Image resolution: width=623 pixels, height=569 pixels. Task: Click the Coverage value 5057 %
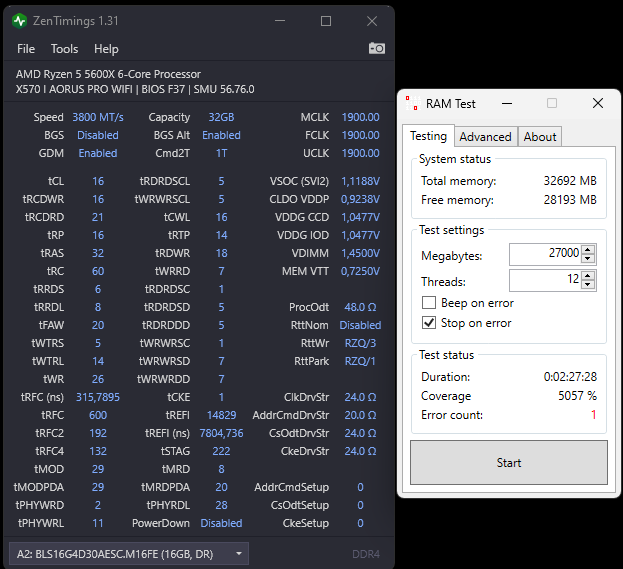pyautogui.click(x=577, y=396)
